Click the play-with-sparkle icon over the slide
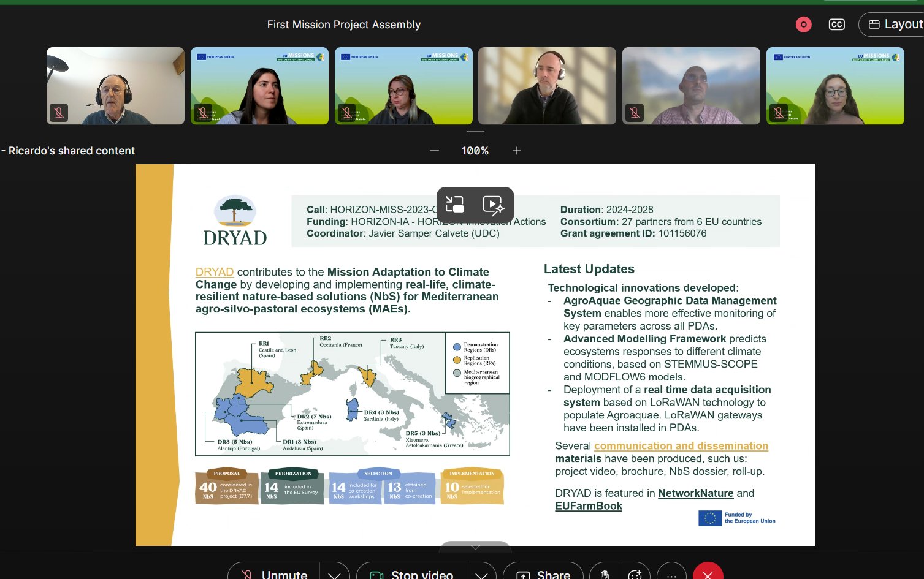Screen dimensions: 924x579 [x=494, y=205]
